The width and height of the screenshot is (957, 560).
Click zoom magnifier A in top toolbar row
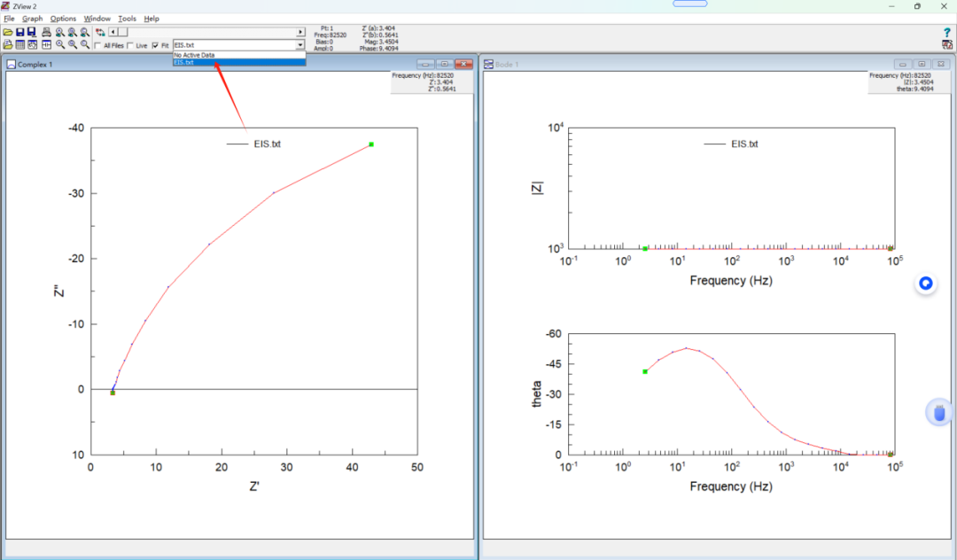(x=60, y=32)
